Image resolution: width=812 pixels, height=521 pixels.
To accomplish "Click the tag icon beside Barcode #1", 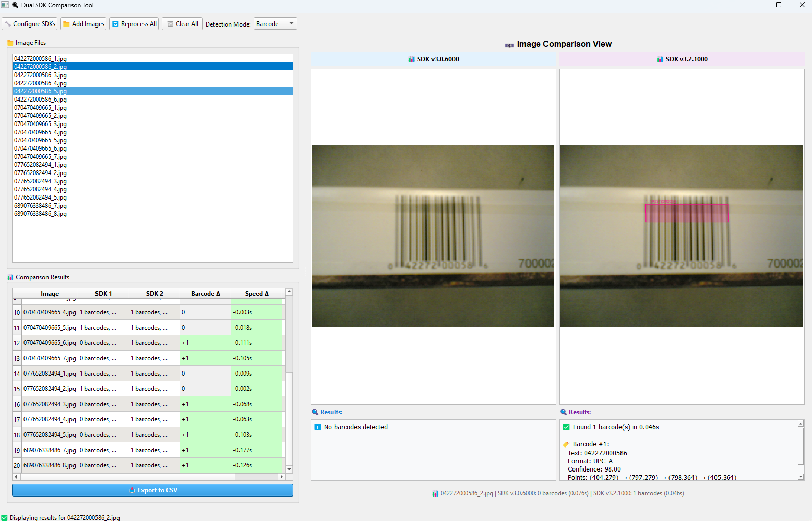I will 566,444.
